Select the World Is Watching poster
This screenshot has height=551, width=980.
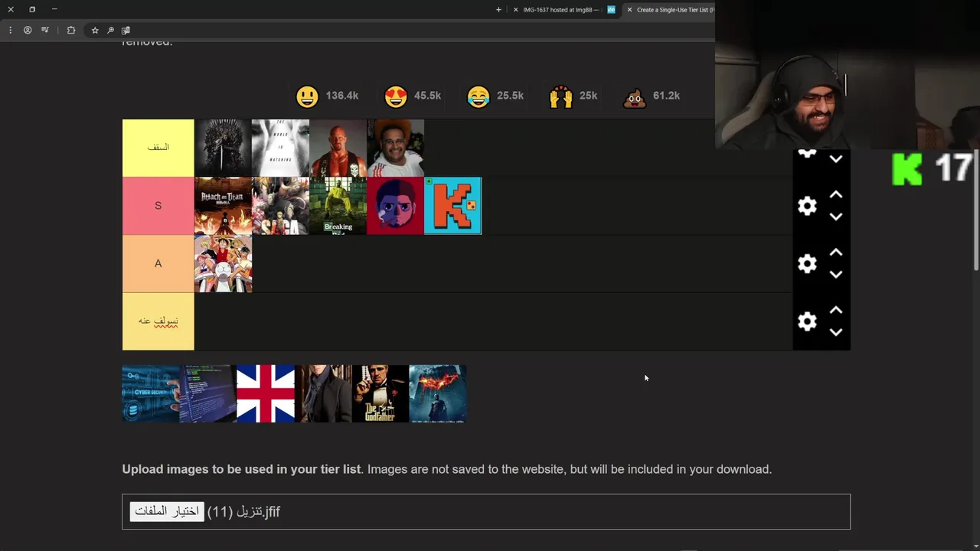coord(280,148)
